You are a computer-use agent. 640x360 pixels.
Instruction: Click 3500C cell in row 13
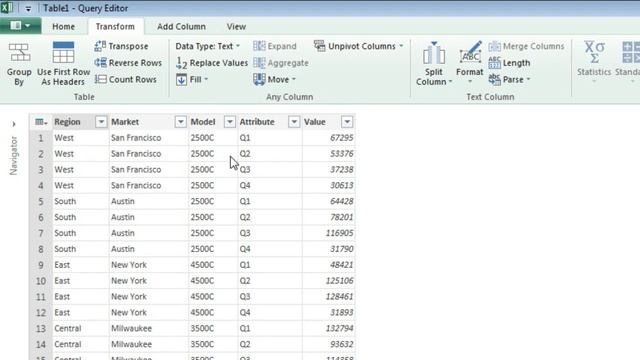(x=213, y=329)
